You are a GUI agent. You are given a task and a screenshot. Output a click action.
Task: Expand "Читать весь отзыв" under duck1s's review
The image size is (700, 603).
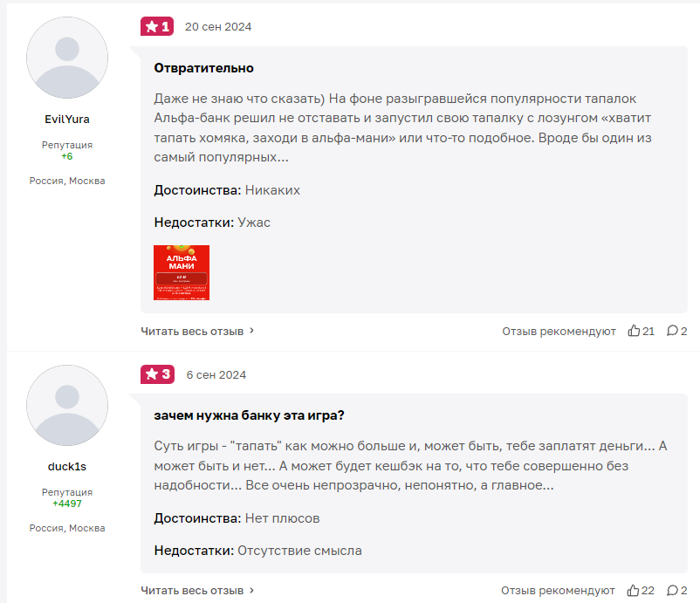coord(198,591)
